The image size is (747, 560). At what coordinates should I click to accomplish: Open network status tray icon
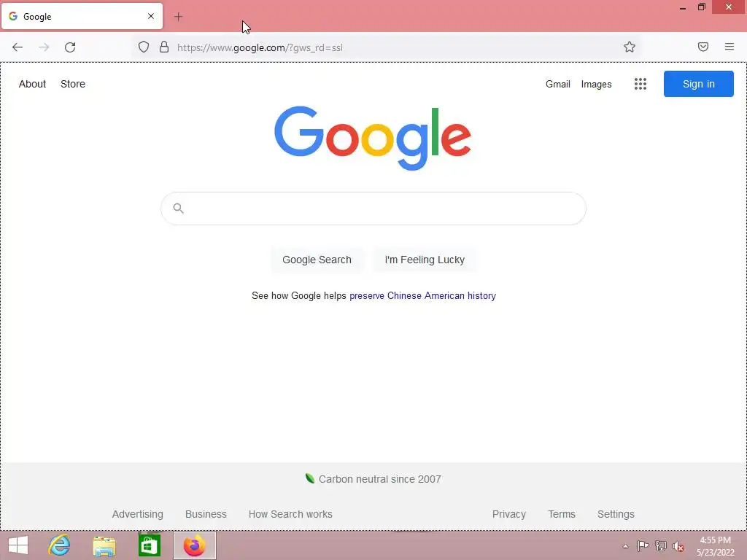pos(660,545)
